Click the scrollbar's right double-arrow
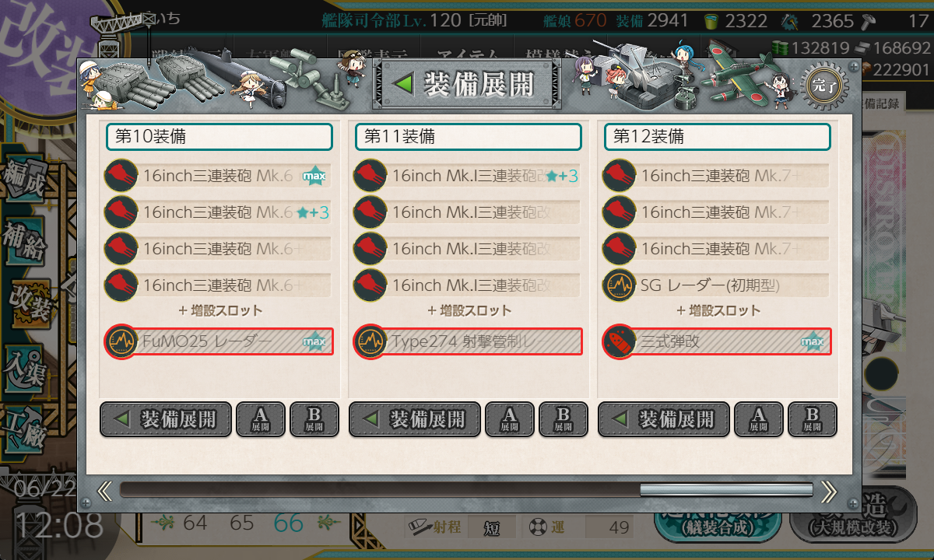 click(829, 490)
